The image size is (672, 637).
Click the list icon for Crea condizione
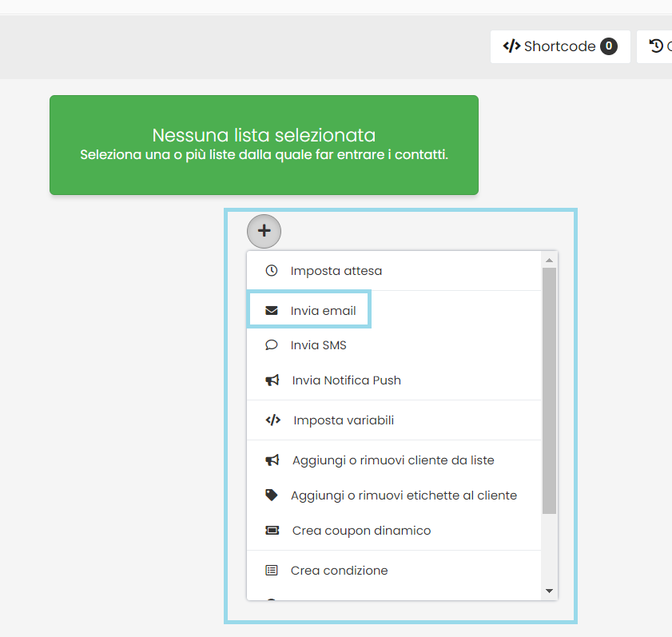pyautogui.click(x=272, y=571)
